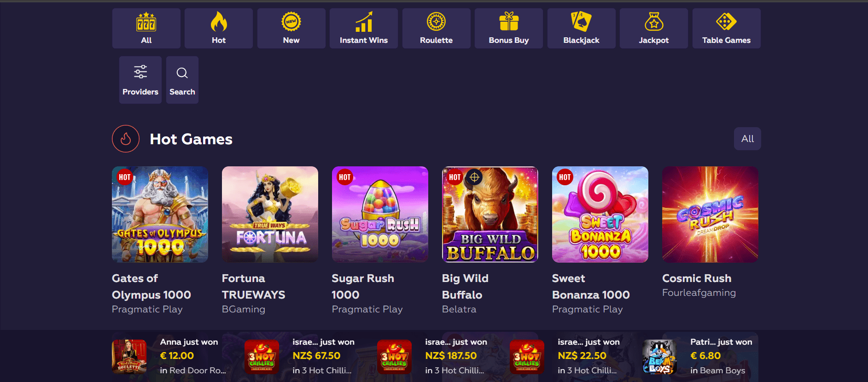Open Beam Boys winner thumbnail

pyautogui.click(x=659, y=357)
